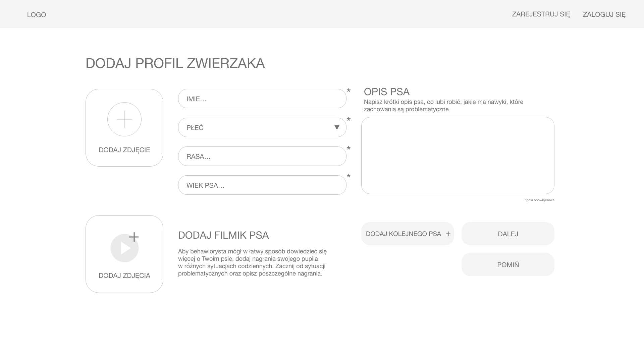The image size is (644, 362).
Task: Click the circular plus add-photo icon
Action: 124,119
